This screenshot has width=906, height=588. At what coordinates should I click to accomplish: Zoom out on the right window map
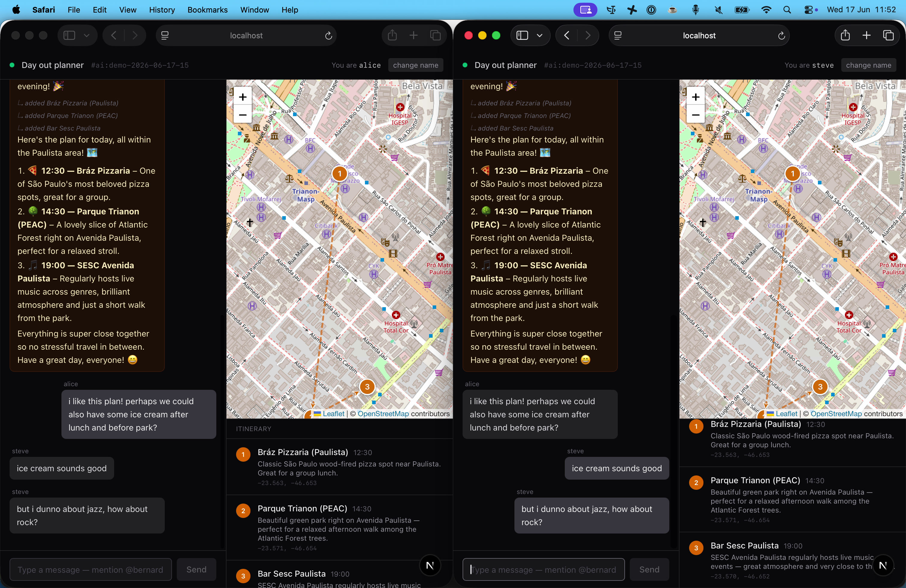click(695, 114)
